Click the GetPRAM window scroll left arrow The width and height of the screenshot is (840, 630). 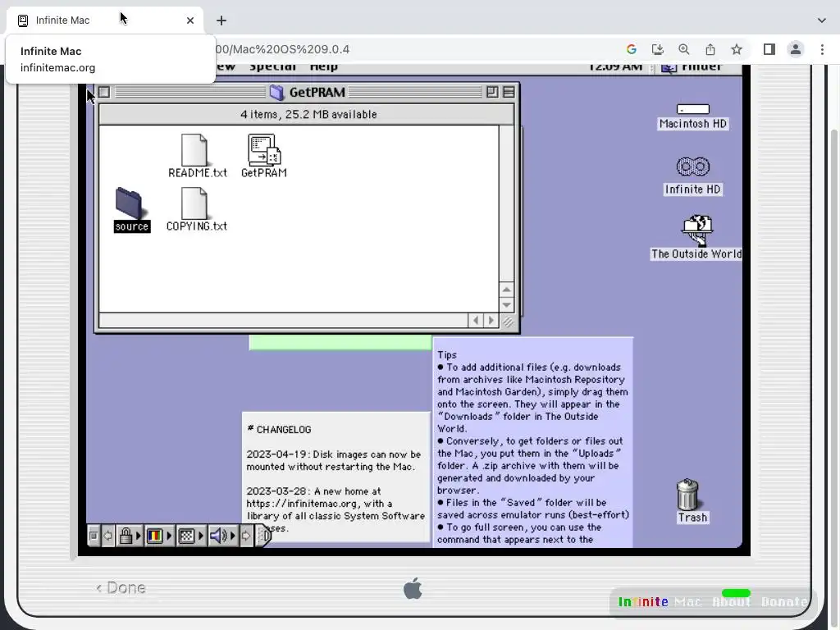point(476,321)
